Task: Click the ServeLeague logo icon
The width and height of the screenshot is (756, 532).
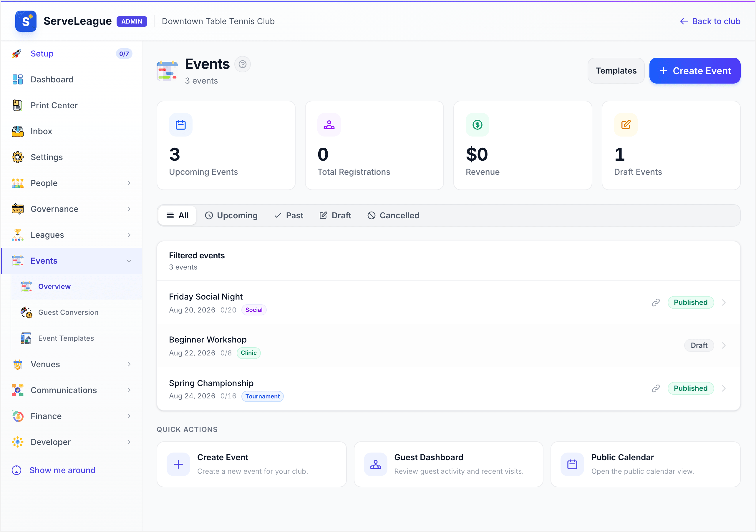Action: 26,21
